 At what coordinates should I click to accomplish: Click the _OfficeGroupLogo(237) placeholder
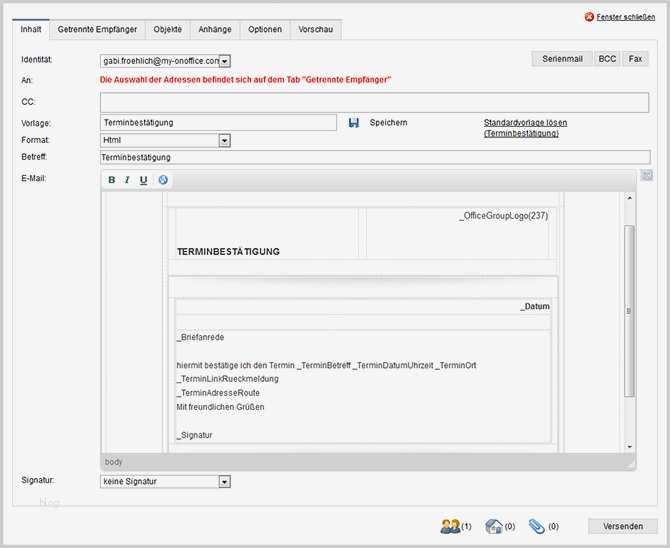504,216
